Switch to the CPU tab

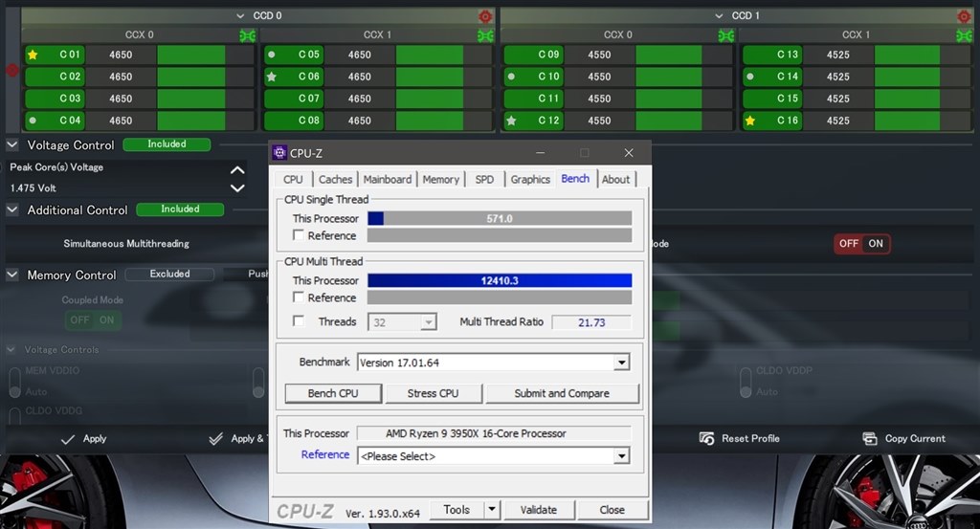tap(293, 180)
